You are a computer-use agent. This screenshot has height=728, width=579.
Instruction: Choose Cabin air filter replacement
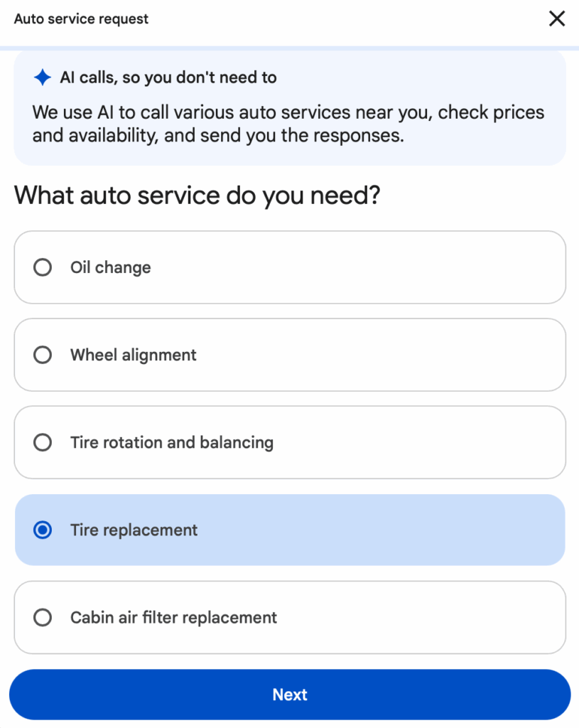[43, 617]
